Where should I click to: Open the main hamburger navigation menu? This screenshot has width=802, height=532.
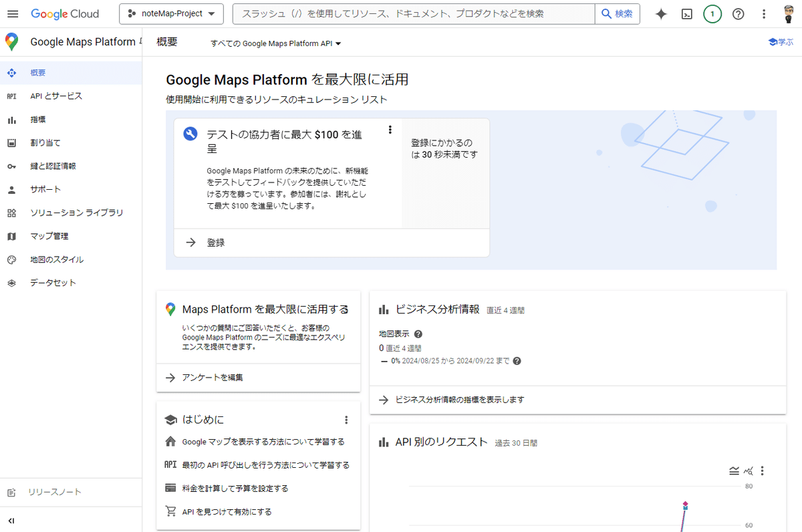[13, 13]
